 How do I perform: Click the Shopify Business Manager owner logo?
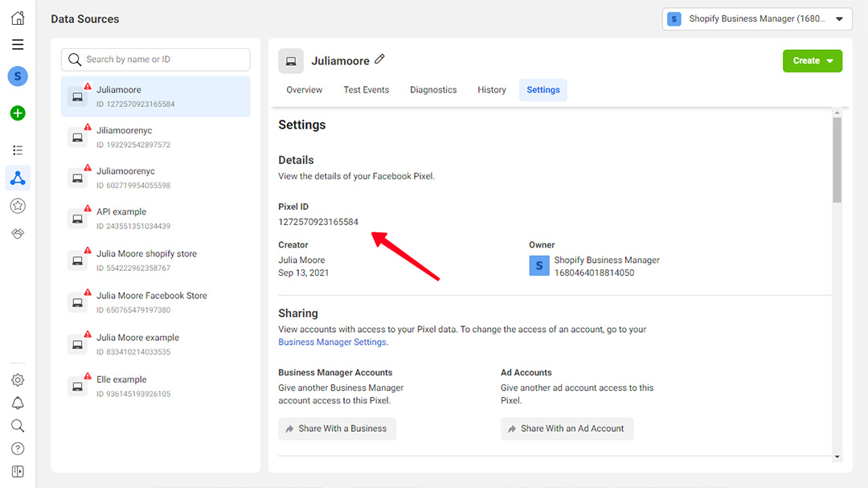(539, 266)
